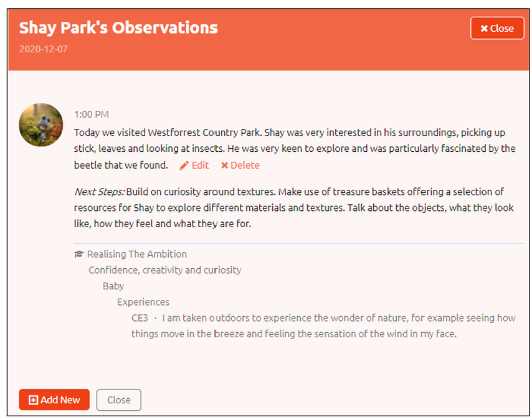The width and height of the screenshot is (532, 420).
Task: Click the CE3 outcome code
Action: click(x=140, y=318)
